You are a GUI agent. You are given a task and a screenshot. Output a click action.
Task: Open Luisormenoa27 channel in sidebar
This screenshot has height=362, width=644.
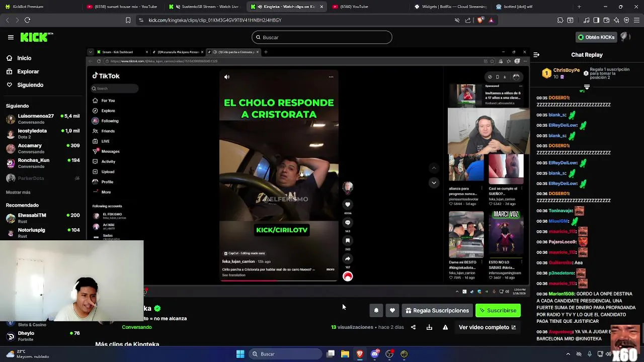[x=43, y=119]
